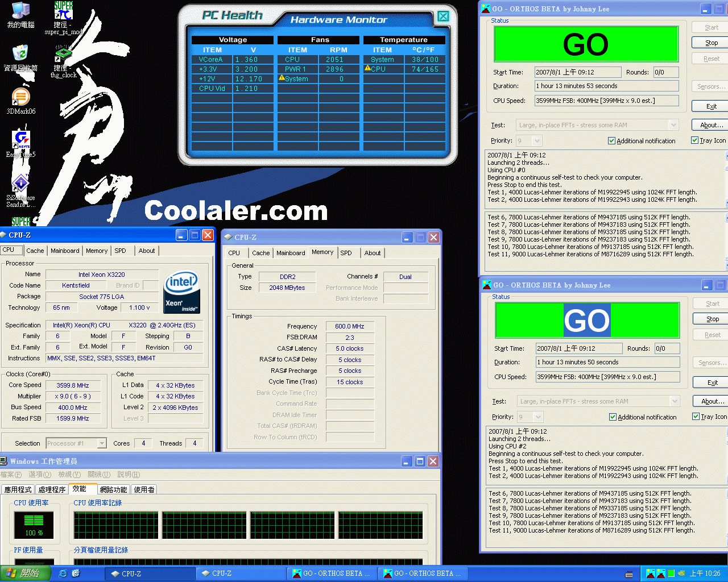728x582 pixels.
Task: Click Exit in top ORTHOS window
Action: click(712, 106)
